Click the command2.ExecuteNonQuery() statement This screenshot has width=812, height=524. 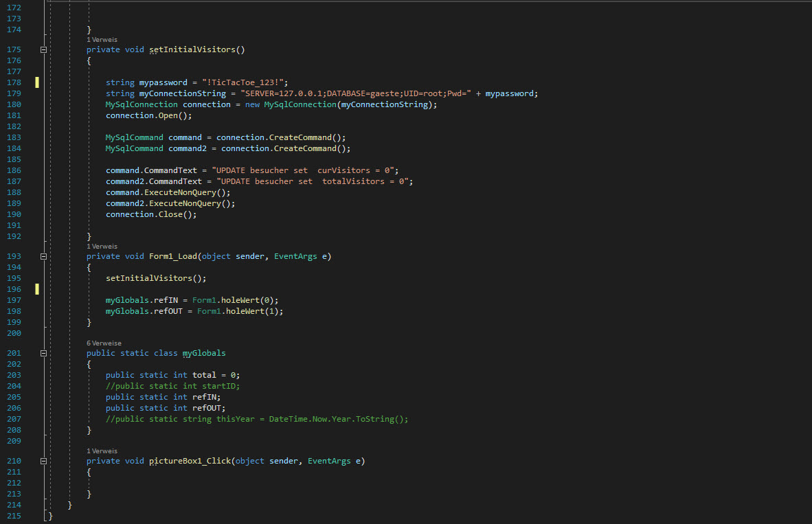click(x=170, y=203)
